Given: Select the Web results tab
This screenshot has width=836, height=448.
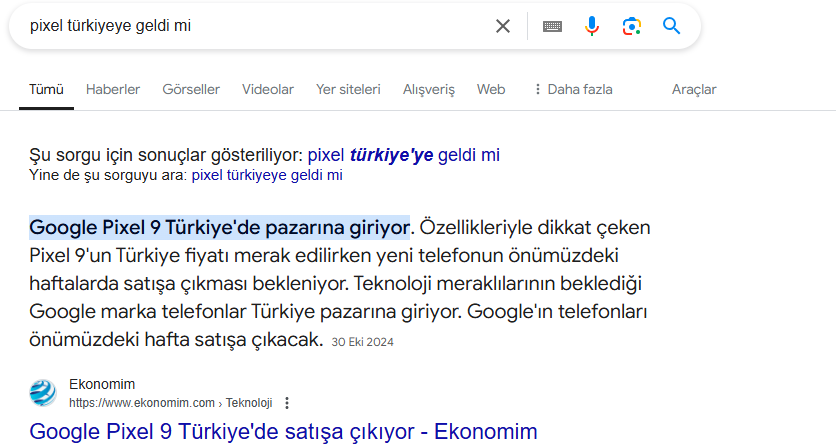Looking at the screenshot, I should pyautogui.click(x=491, y=89).
